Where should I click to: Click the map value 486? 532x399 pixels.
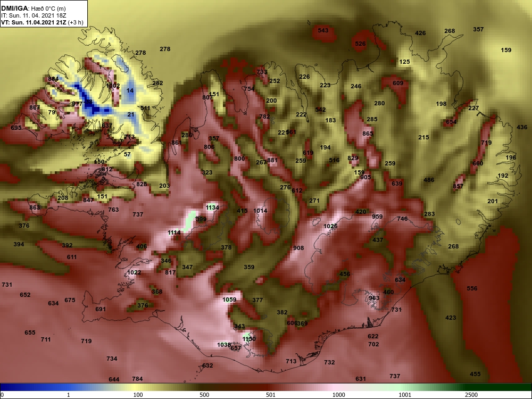pos(429,180)
